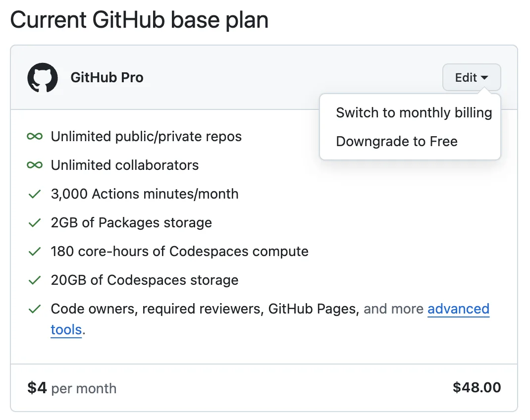Image resolution: width=530 pixels, height=420 pixels.
Task: Open the advanced tools link
Action: click(x=458, y=309)
